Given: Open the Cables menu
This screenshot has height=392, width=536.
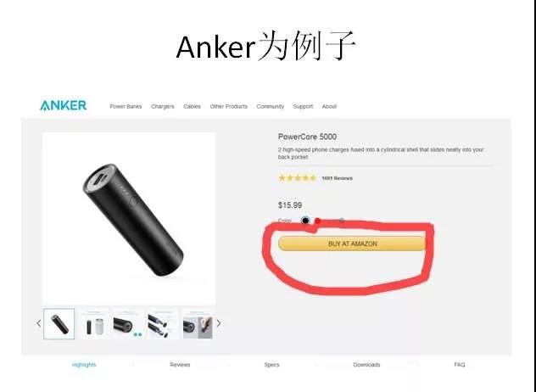Looking at the screenshot, I should coord(192,106).
